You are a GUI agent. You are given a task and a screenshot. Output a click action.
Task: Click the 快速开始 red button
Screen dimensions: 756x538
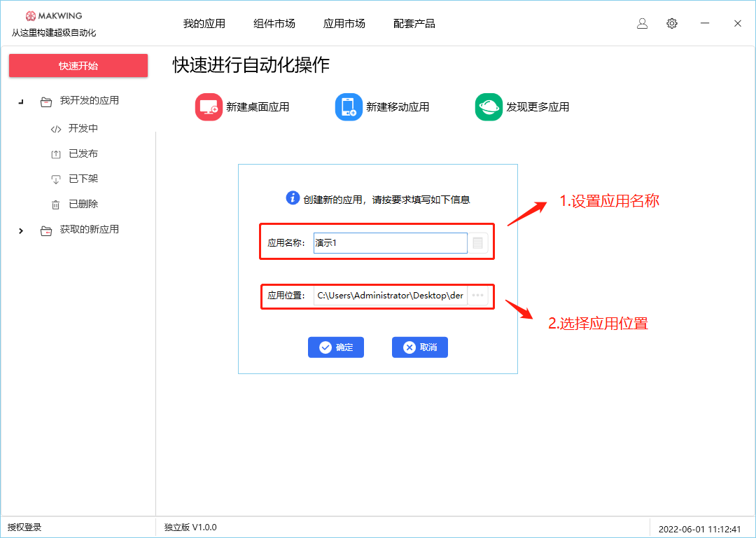(78, 66)
